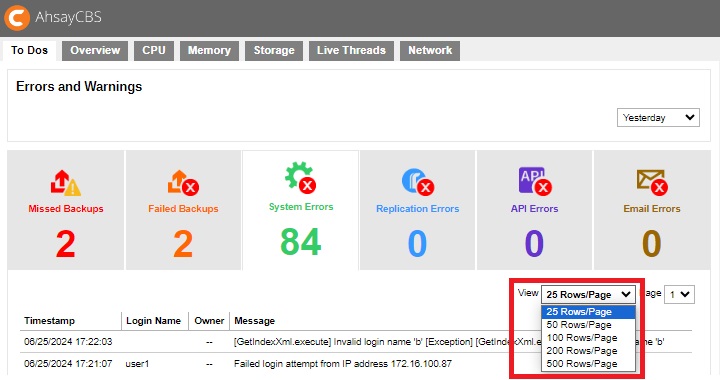
Task: Open the CPU tab
Action: point(154,50)
